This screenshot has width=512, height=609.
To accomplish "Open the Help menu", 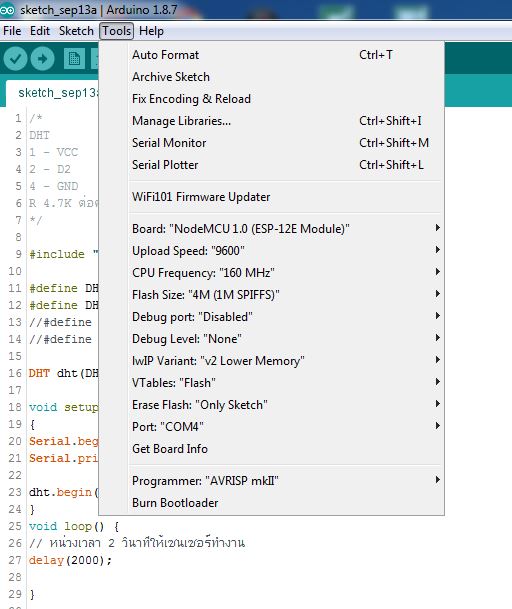I will click(151, 31).
